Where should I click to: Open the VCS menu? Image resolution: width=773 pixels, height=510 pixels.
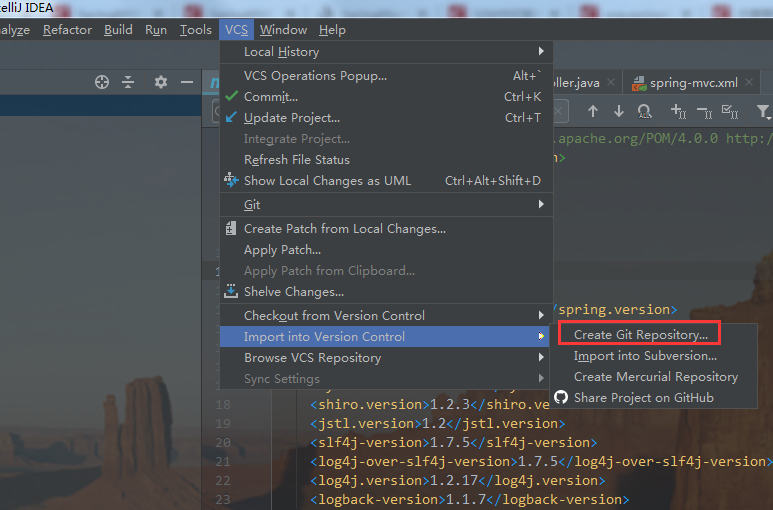tap(237, 30)
